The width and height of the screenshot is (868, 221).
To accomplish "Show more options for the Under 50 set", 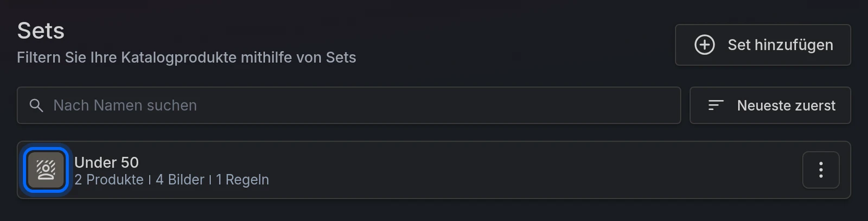I will point(821,170).
